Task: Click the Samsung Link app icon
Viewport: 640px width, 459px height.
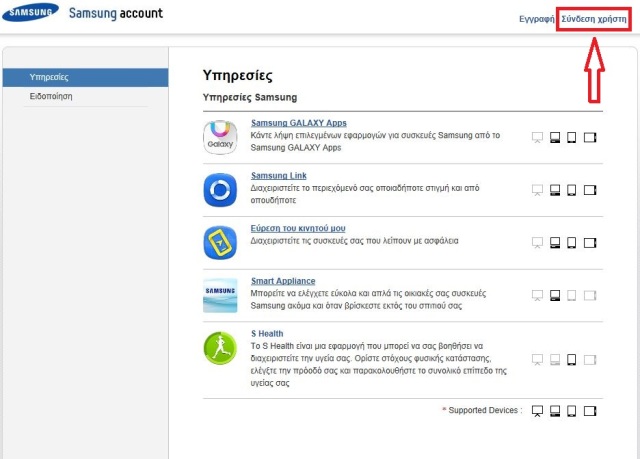Action: 220,190
